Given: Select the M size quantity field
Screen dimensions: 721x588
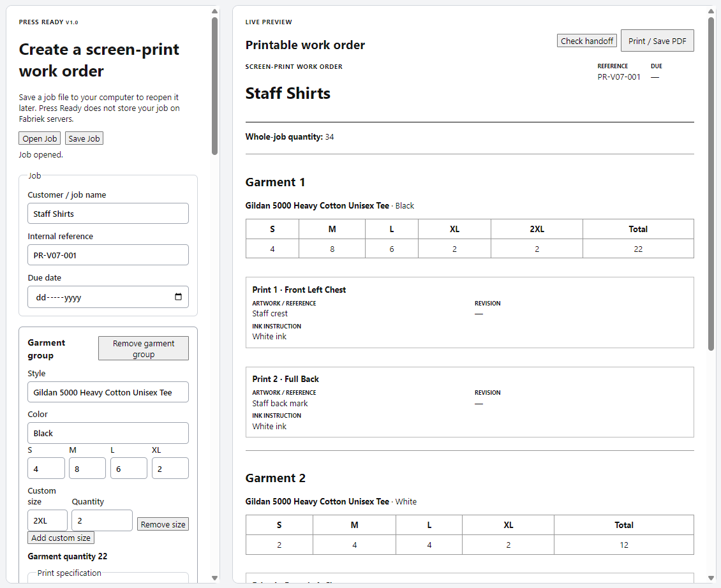Looking at the screenshot, I should pos(87,469).
